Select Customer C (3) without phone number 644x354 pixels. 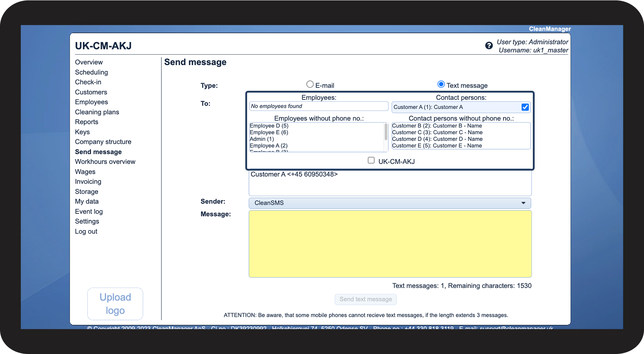[437, 132]
